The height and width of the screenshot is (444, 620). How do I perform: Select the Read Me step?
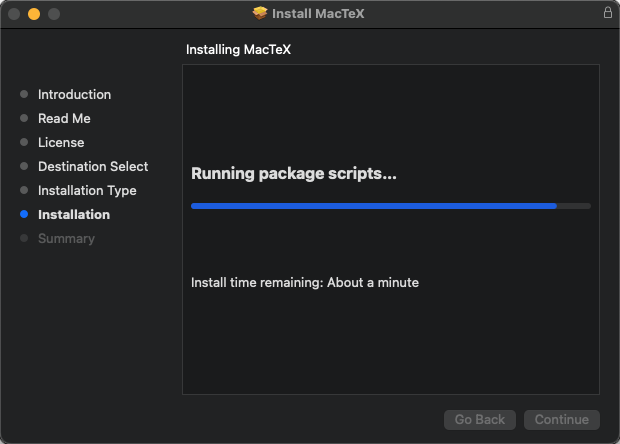tap(64, 118)
